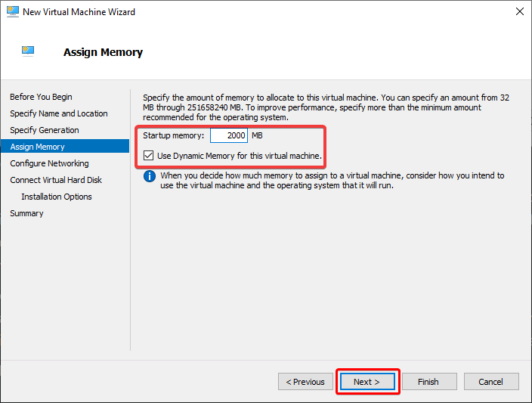Viewport: 532px width, 403px height.
Task: Click the Previous button
Action: click(x=305, y=382)
